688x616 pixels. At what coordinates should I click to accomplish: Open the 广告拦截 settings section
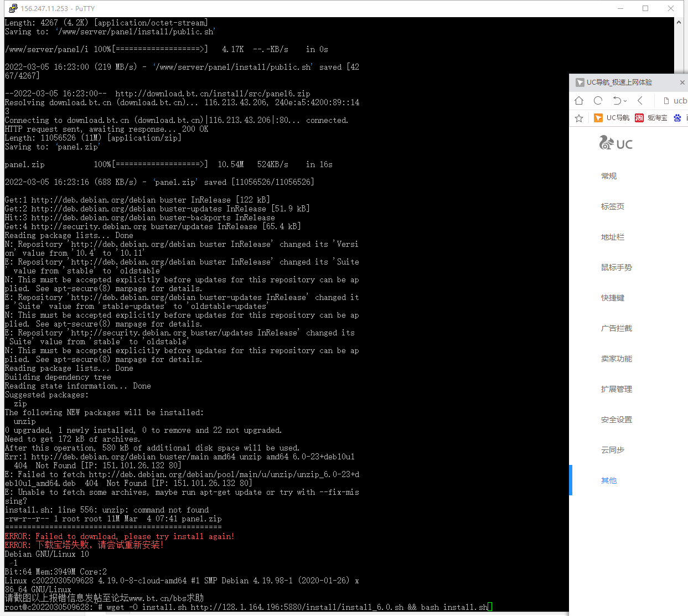click(x=617, y=328)
